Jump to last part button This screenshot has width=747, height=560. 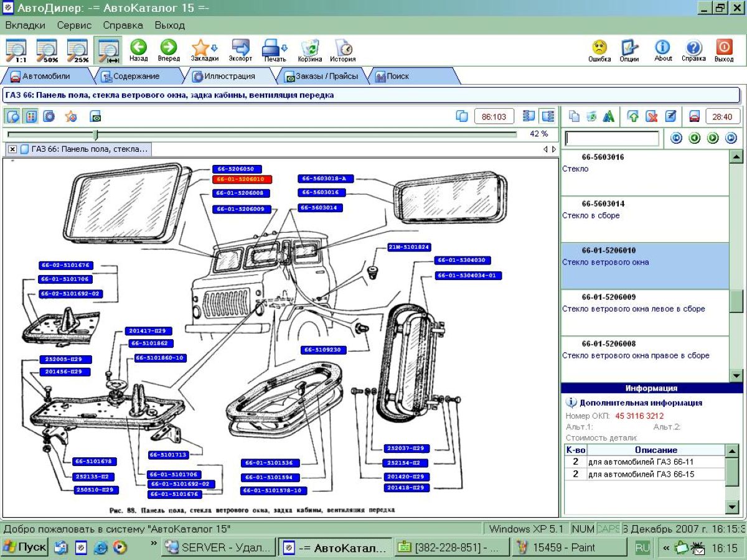click(731, 138)
